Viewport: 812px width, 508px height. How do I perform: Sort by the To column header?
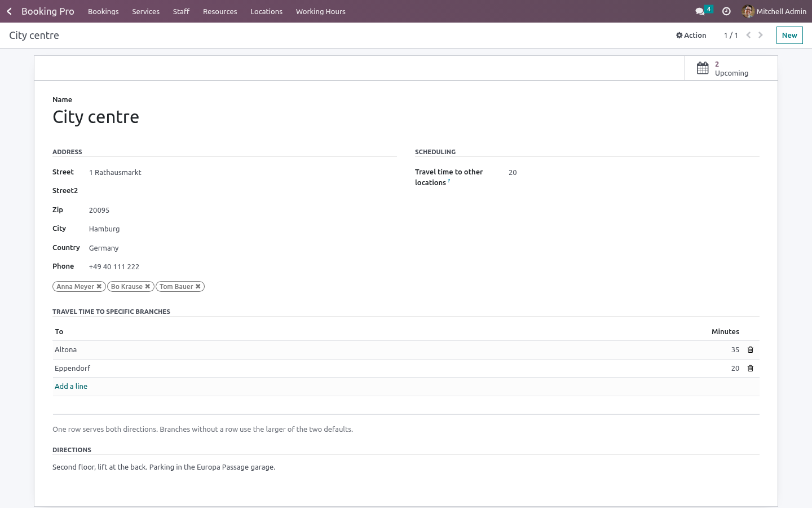tap(59, 332)
